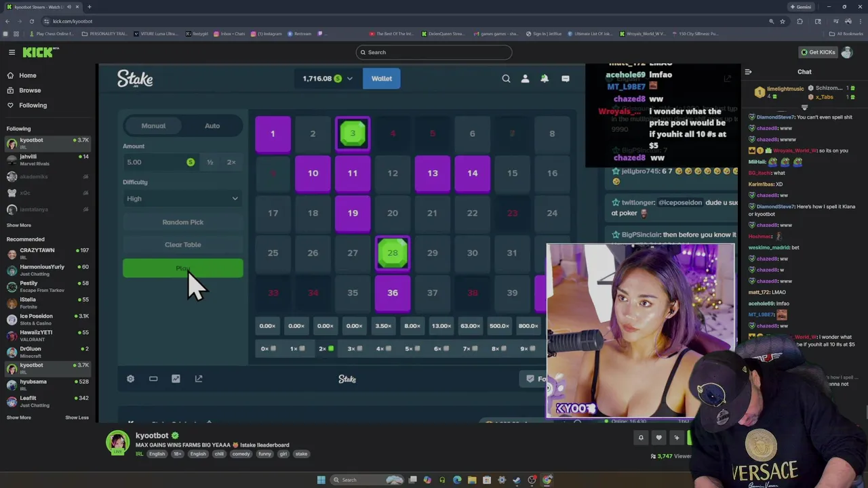Toggle Keno tile number 1
This screenshot has width=868, height=488.
(x=273, y=134)
